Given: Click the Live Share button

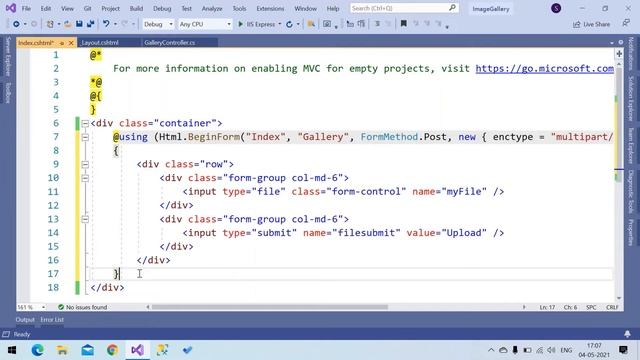Looking at the screenshot, I should point(591,24).
